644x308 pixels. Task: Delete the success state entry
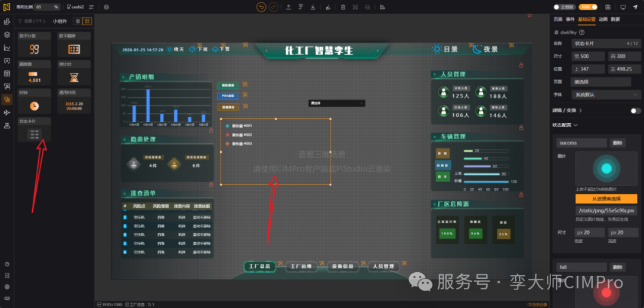pyautogui.click(x=617, y=143)
